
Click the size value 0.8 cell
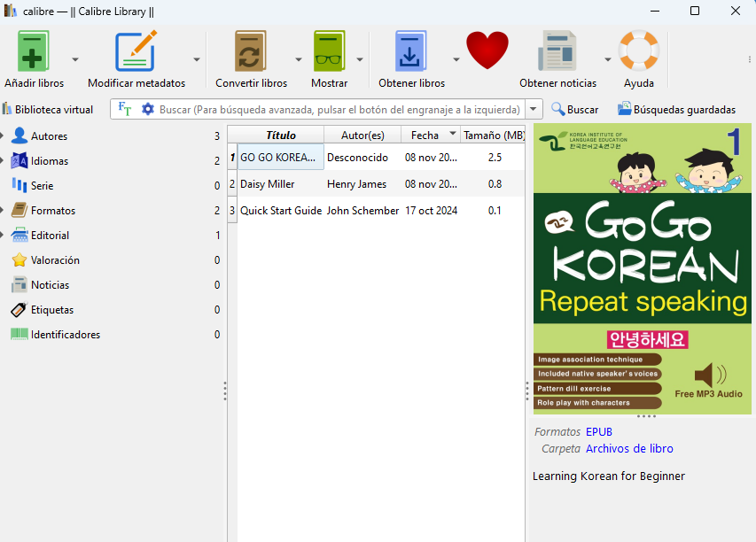click(495, 183)
